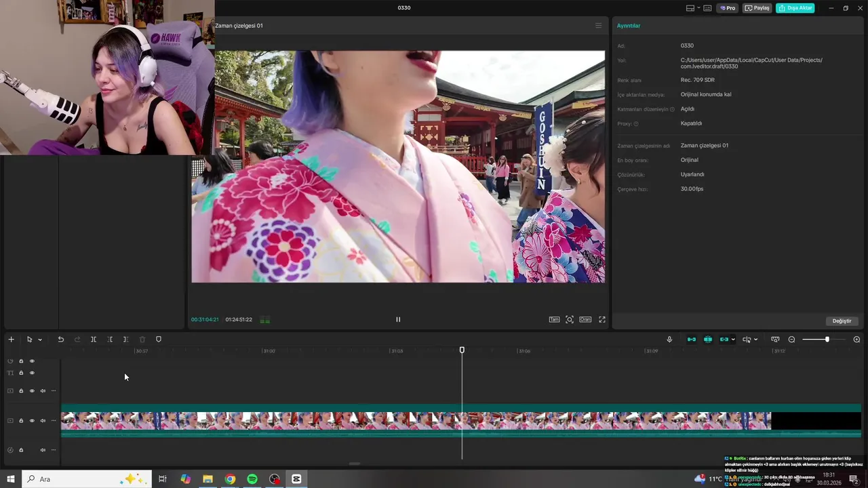Click the zoom out magnifier on timeline
This screenshot has height=488, width=868.
[791, 340]
